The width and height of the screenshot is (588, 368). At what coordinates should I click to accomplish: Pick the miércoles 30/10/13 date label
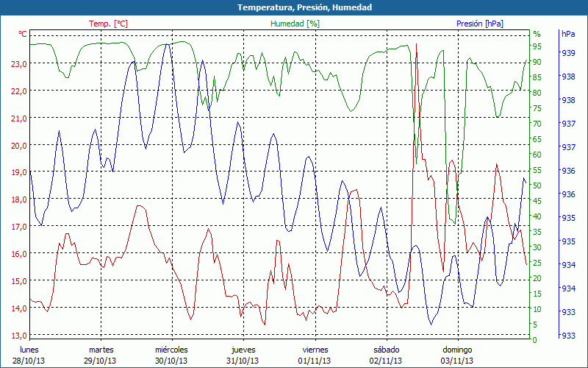click(172, 355)
